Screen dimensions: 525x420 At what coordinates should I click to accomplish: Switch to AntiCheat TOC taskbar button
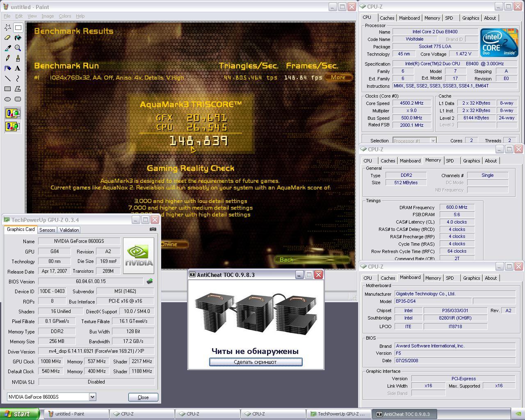click(x=404, y=414)
